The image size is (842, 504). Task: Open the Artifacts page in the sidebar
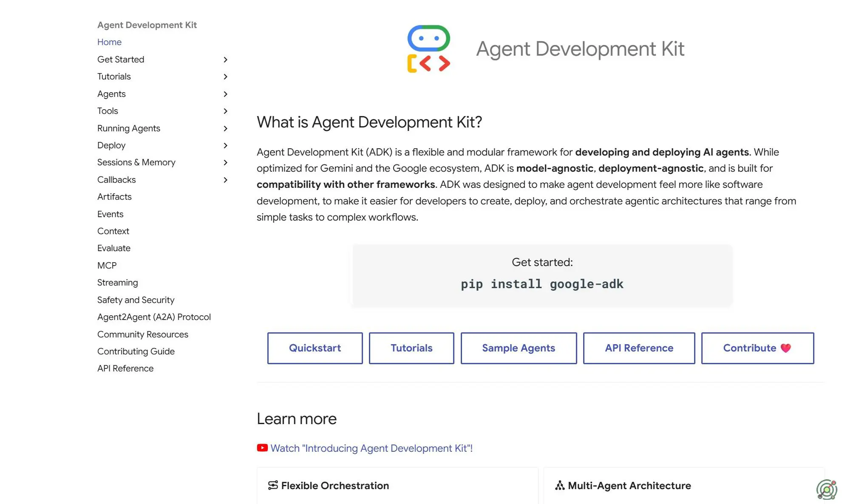coord(114,197)
